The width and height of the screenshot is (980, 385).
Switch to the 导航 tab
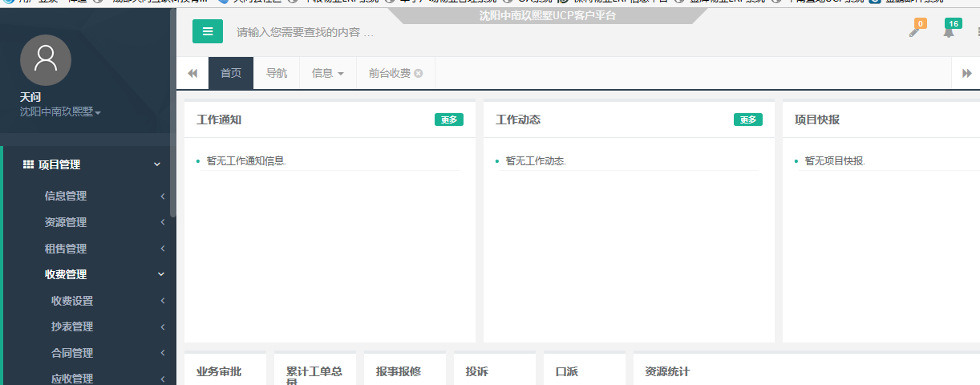277,73
